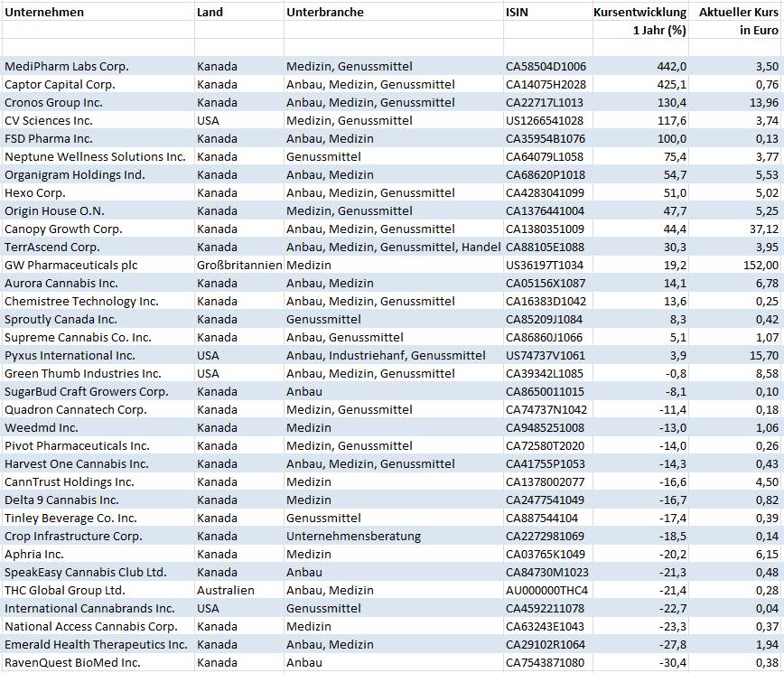Click the Canopy Growth Corp. cell
The image size is (784, 673).
(98, 229)
